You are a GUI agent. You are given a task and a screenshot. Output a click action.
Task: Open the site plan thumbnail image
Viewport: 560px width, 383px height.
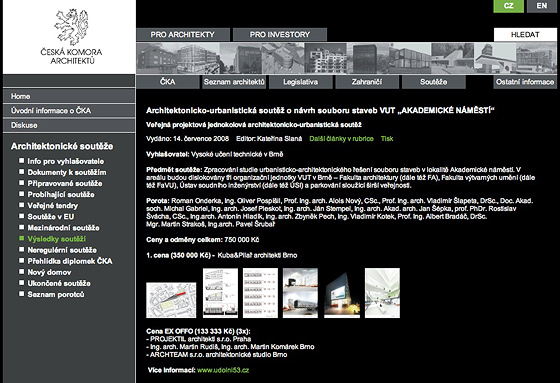171,300
